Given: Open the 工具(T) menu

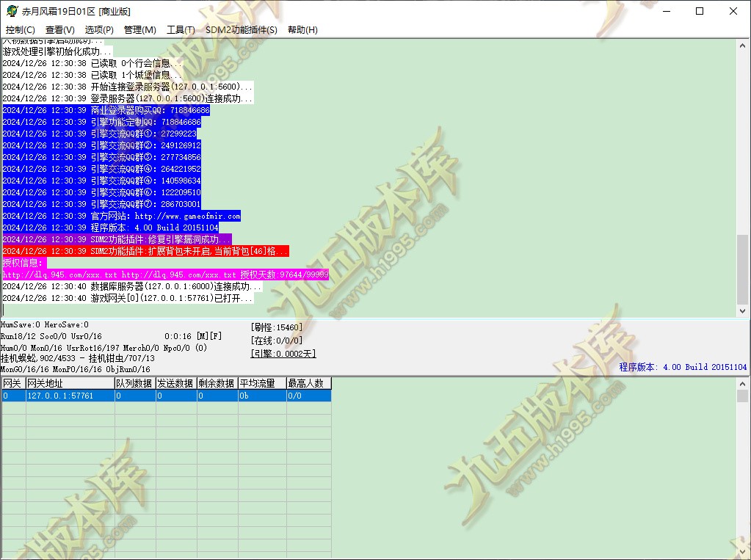Looking at the screenshot, I should point(181,29).
